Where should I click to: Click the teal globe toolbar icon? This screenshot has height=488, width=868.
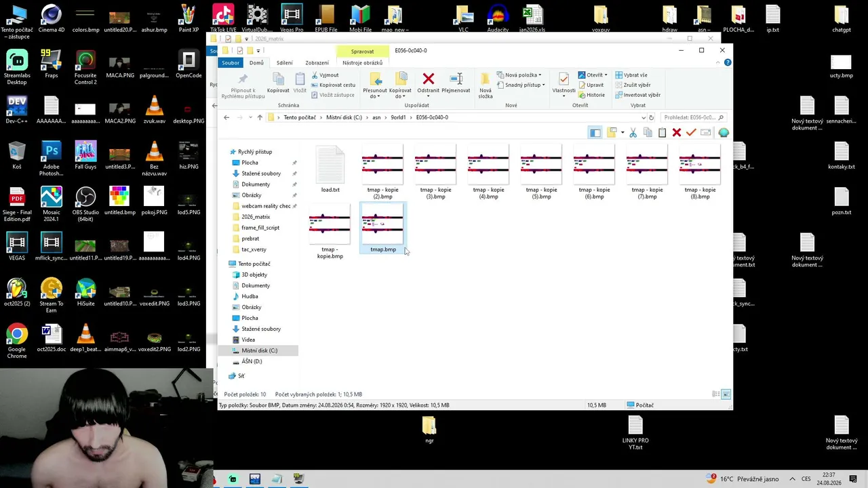tap(724, 133)
